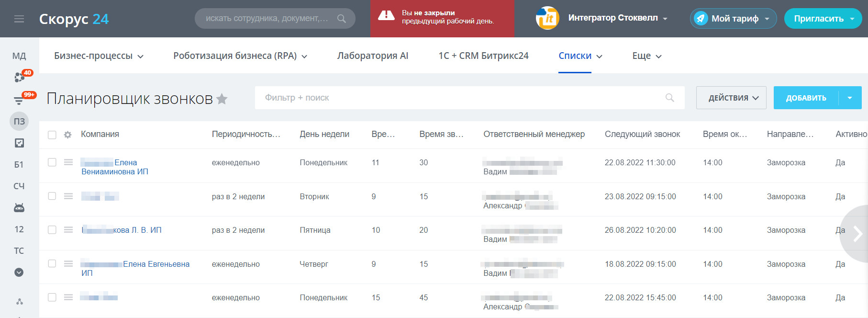Open the sidebar funnel icon with 99+ badge
The width and height of the screenshot is (868, 318).
point(19,100)
